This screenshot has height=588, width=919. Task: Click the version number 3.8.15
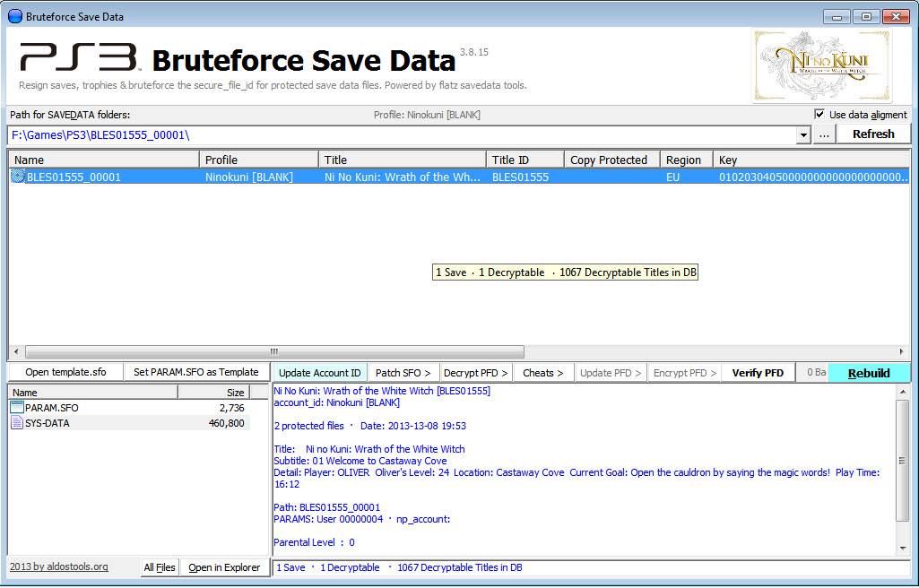pos(473,52)
